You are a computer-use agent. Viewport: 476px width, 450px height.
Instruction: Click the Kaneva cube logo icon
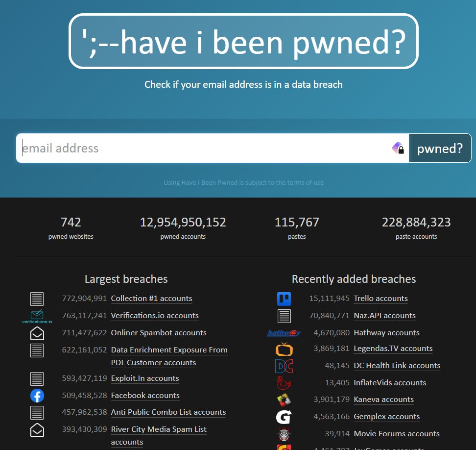284,400
